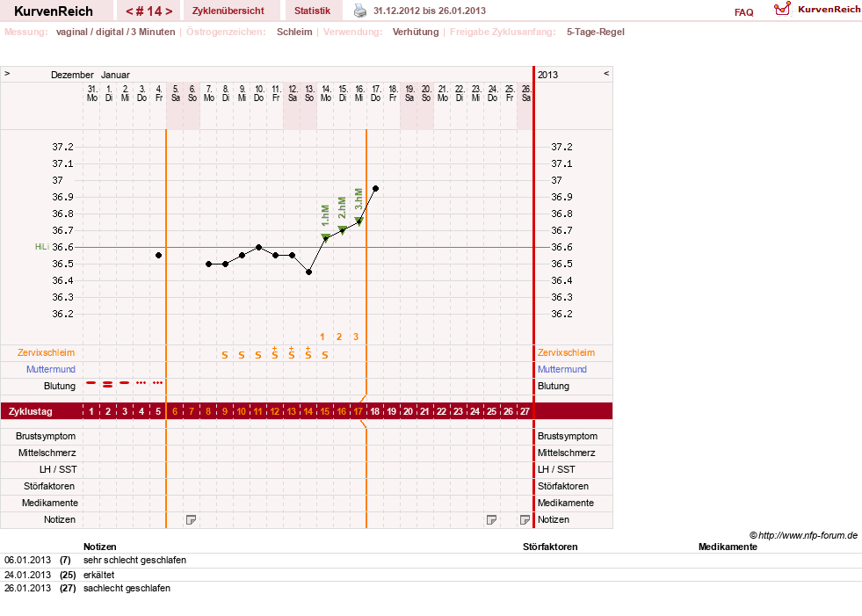Viewport: 862px width, 616px height.
Task: Click bleeding symbol on cycle day 2
Action: [108, 384]
